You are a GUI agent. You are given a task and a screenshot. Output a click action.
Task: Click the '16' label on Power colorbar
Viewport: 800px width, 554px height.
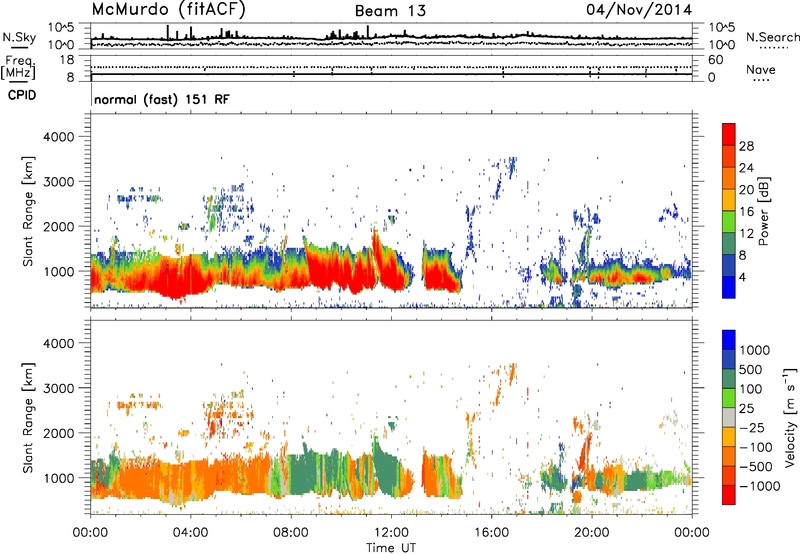746,212
